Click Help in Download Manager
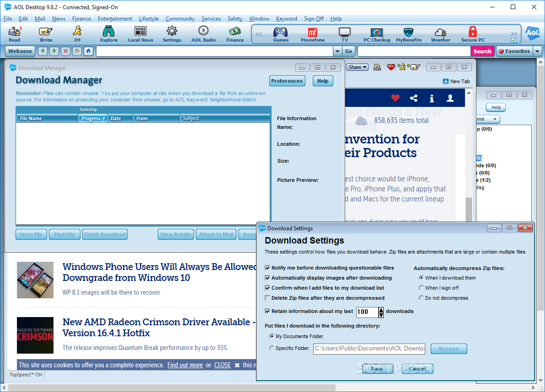The width and height of the screenshot is (545, 392). pos(322,81)
